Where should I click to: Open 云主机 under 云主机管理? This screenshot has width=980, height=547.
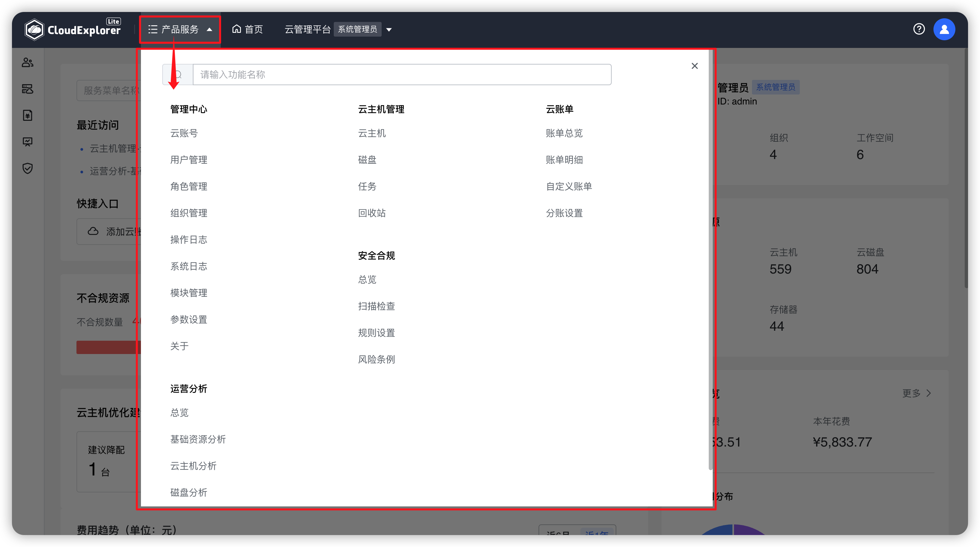point(372,133)
